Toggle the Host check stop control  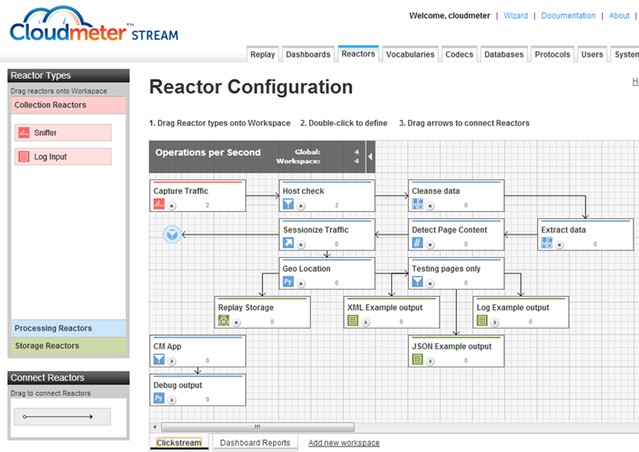point(301,206)
